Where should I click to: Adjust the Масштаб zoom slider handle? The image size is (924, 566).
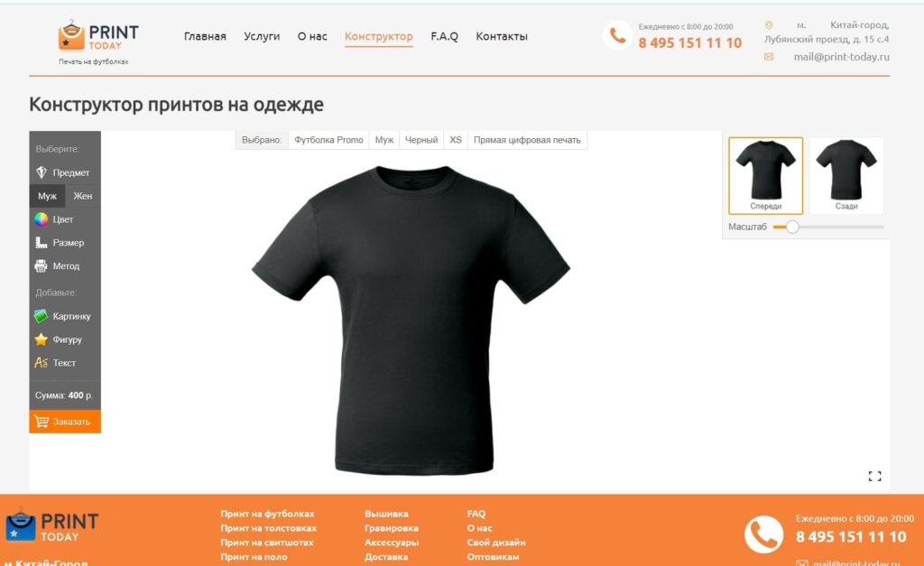pyautogui.click(x=792, y=227)
